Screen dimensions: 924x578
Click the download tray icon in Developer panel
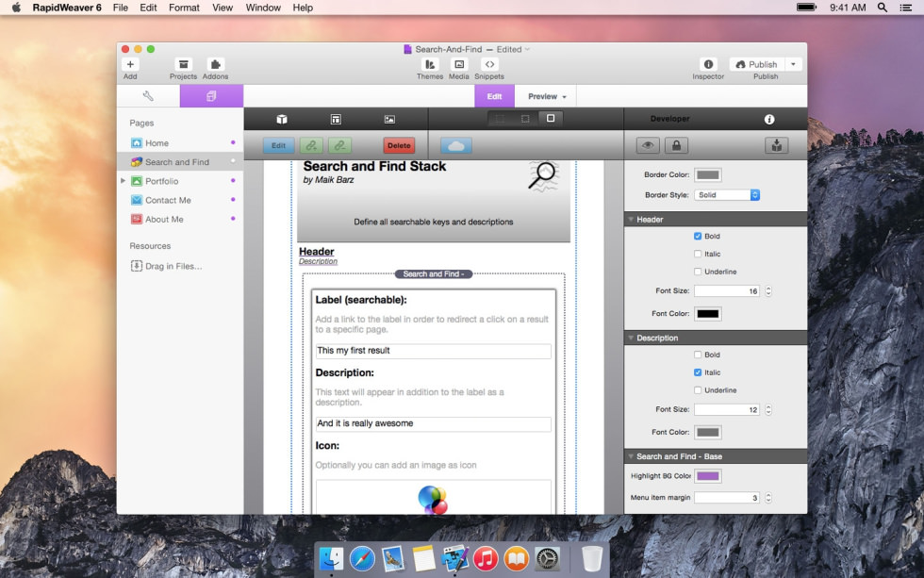point(777,145)
